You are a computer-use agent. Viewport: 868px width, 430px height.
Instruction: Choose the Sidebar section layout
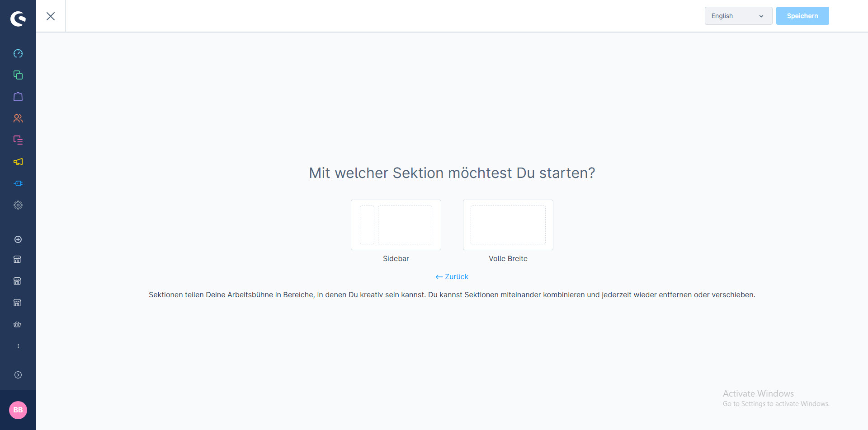tap(396, 225)
